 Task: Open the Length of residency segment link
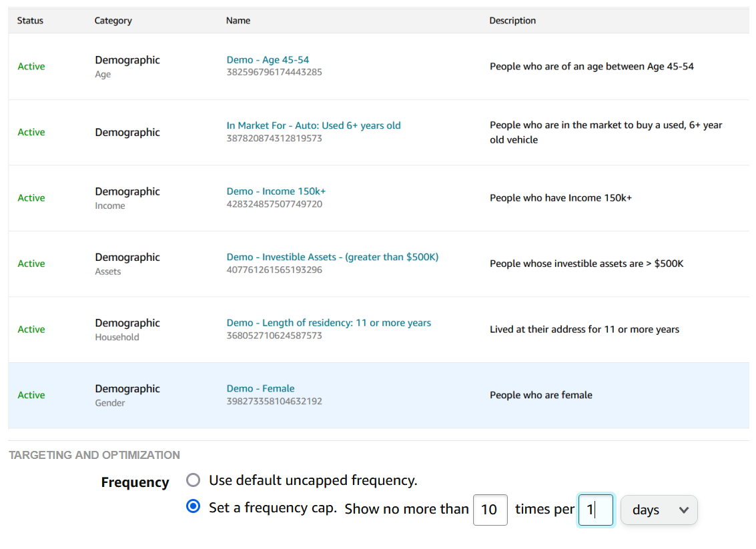328,323
